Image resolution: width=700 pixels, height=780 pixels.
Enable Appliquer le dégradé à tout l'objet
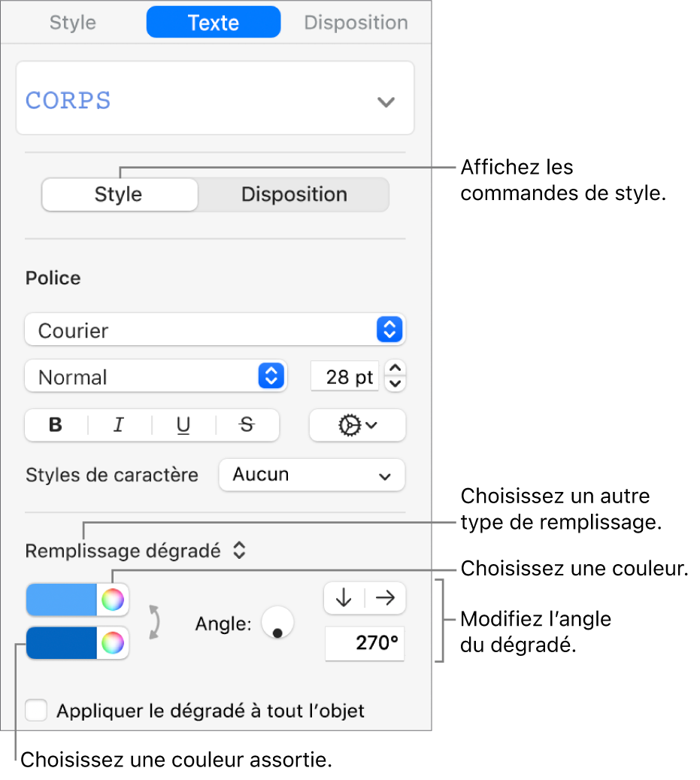[x=37, y=711]
